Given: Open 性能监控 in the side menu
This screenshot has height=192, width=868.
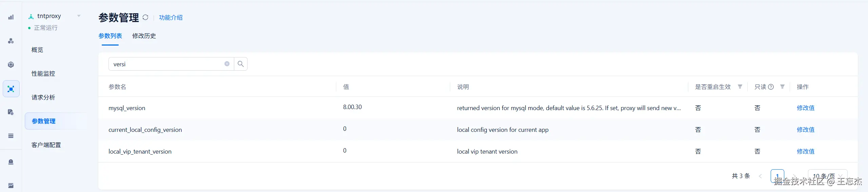Looking at the screenshot, I should [x=43, y=74].
